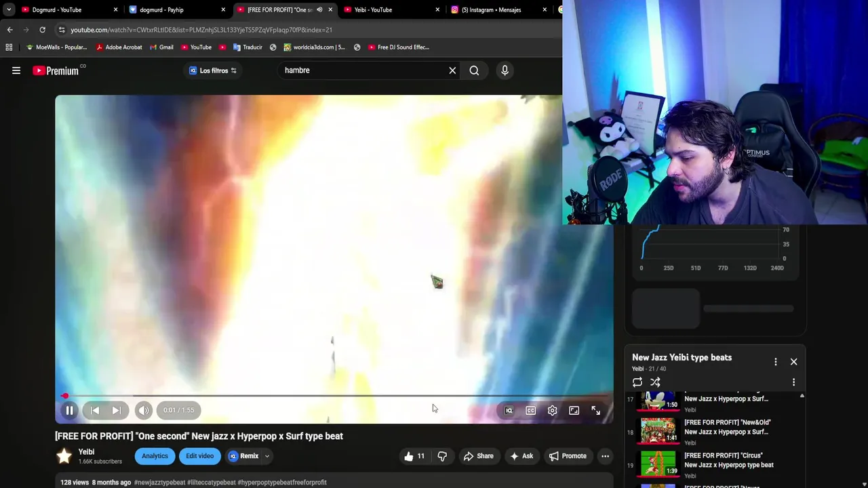
Task: Open vidIQ icon in player controls
Action: click(509, 410)
